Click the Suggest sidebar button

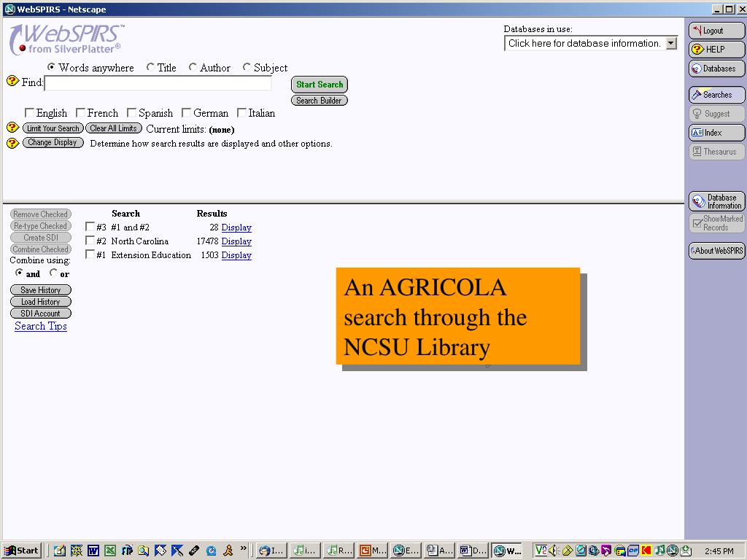coord(716,113)
